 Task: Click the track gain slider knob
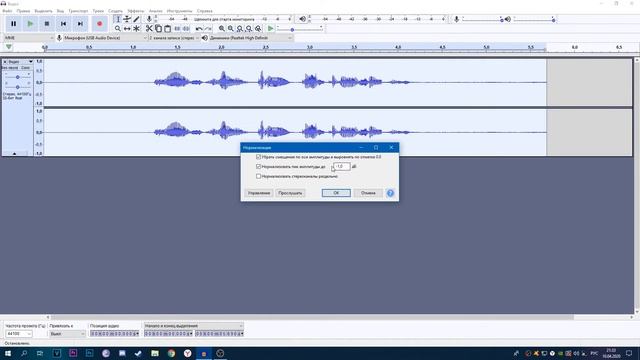point(18,77)
